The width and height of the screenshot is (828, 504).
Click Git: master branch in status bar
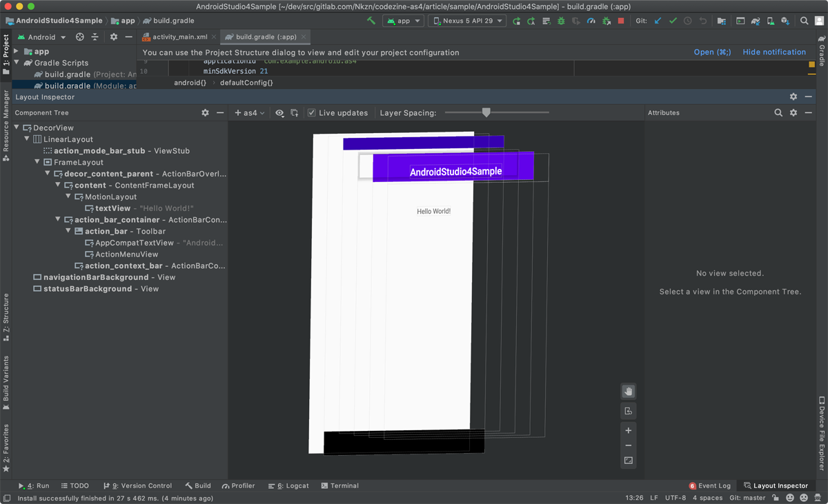(747, 498)
